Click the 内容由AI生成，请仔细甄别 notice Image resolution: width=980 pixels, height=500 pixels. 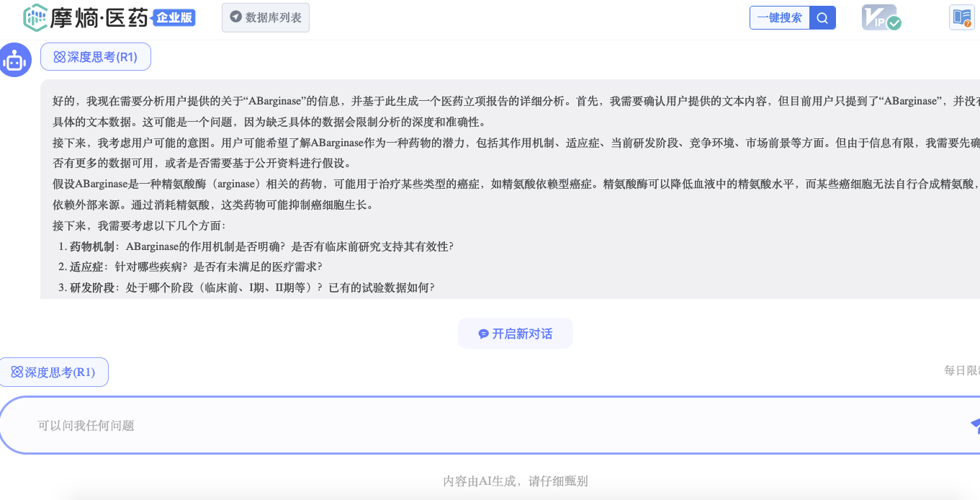[x=516, y=481]
